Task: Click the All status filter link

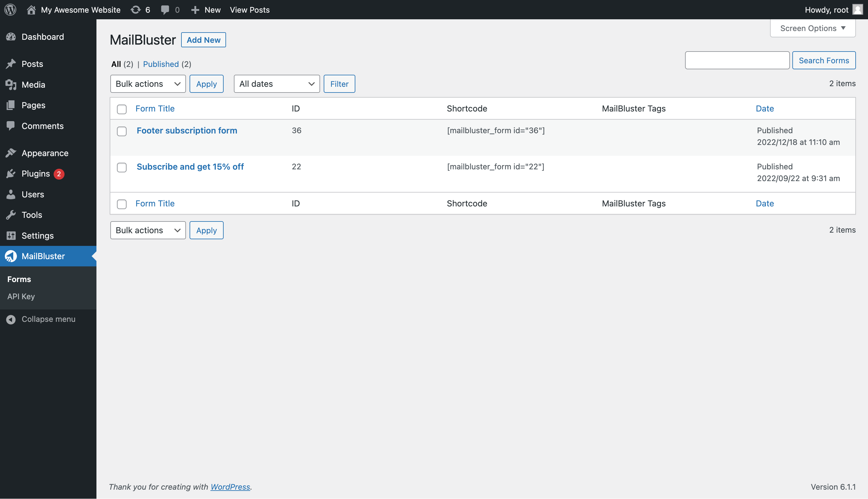Action: point(116,64)
